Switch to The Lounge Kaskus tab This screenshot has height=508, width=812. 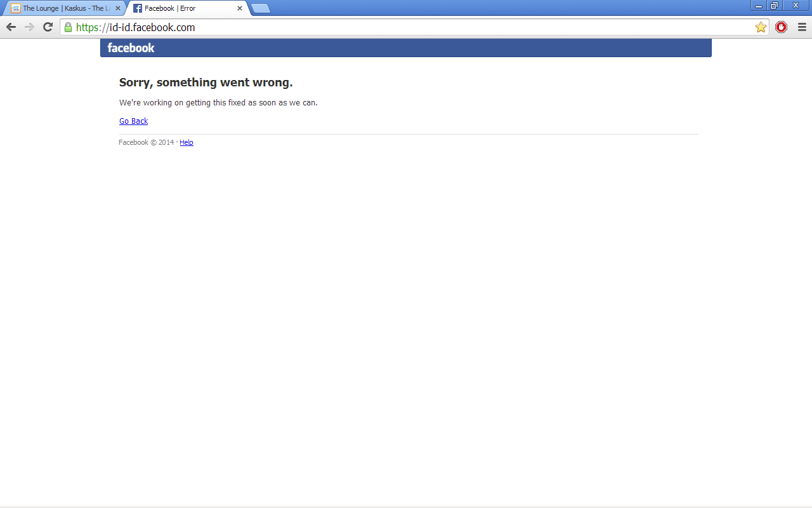(66, 8)
